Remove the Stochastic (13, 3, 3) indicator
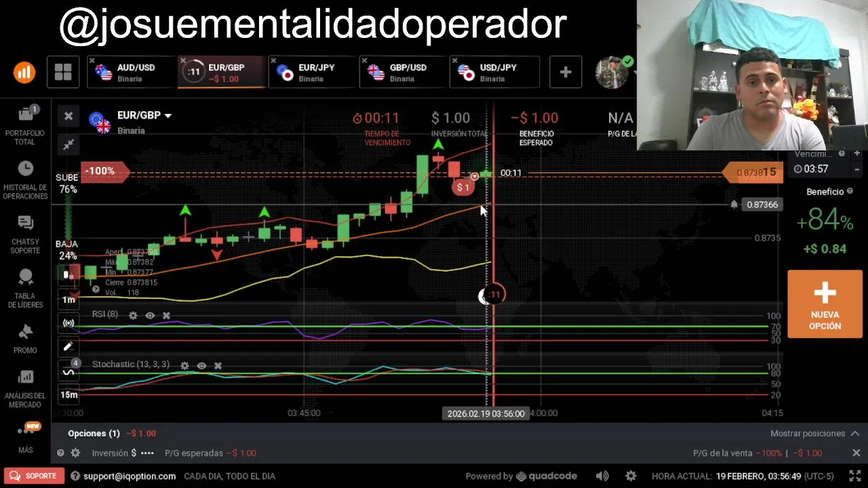The height and width of the screenshot is (488, 868). pyautogui.click(x=218, y=365)
